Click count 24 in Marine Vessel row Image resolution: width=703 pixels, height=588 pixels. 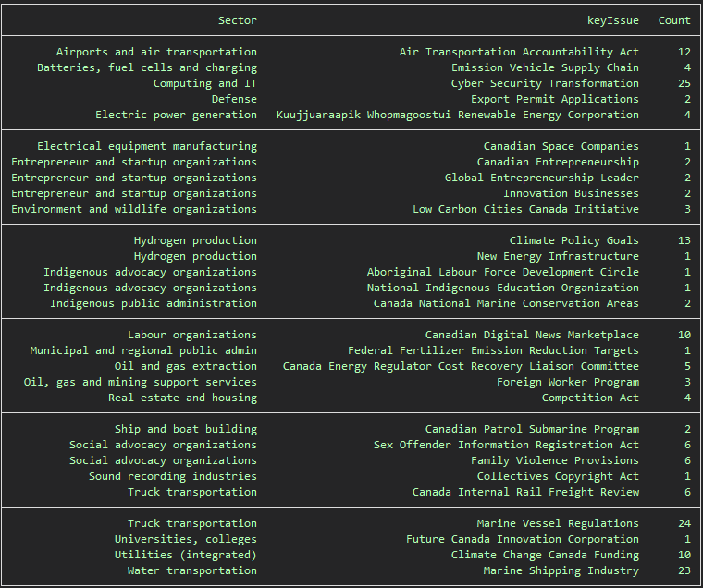684,522
